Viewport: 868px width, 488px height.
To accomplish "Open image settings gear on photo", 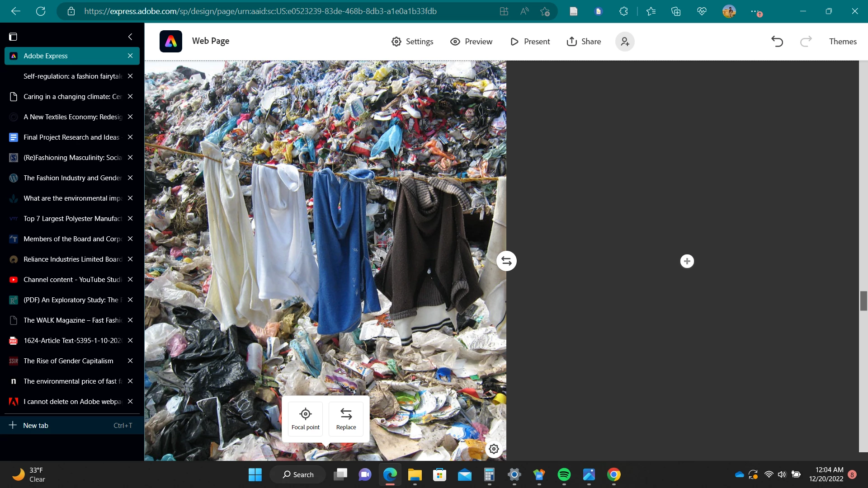I will click(x=494, y=449).
